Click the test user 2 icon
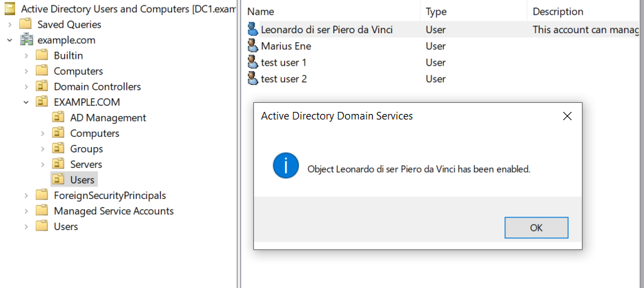This screenshot has height=288, width=644. 253,79
